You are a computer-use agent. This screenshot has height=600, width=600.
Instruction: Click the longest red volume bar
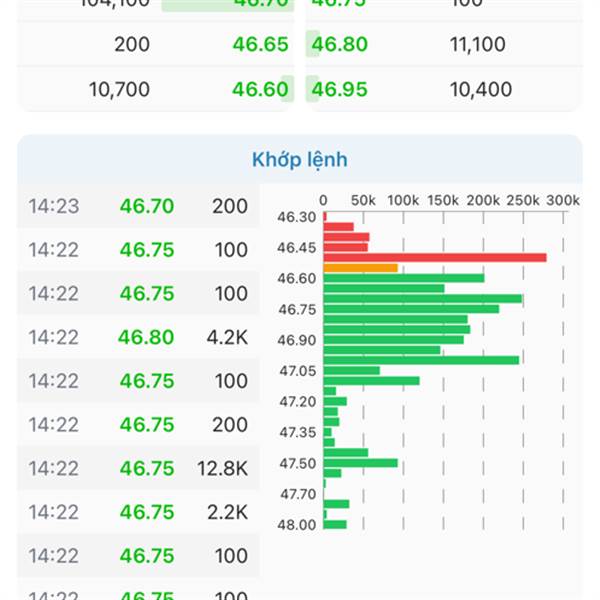[x=435, y=258]
